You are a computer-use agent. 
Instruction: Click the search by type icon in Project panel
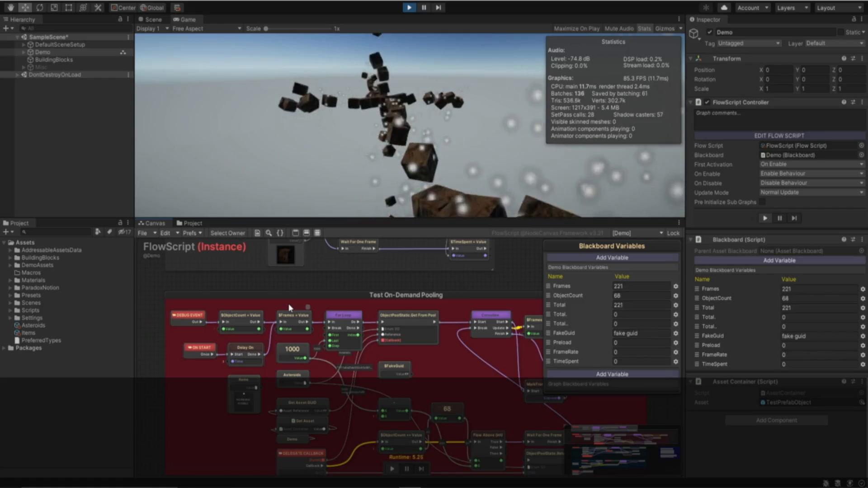[x=98, y=232]
